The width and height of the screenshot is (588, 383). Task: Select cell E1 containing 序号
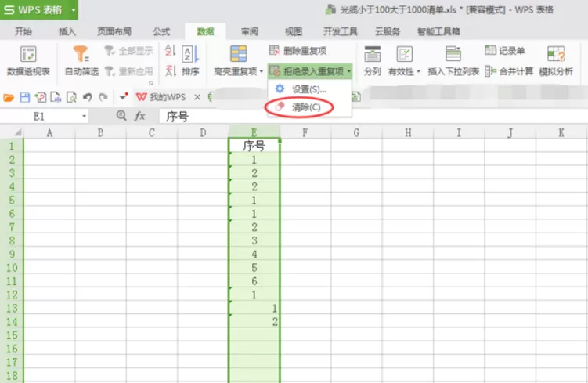click(254, 146)
